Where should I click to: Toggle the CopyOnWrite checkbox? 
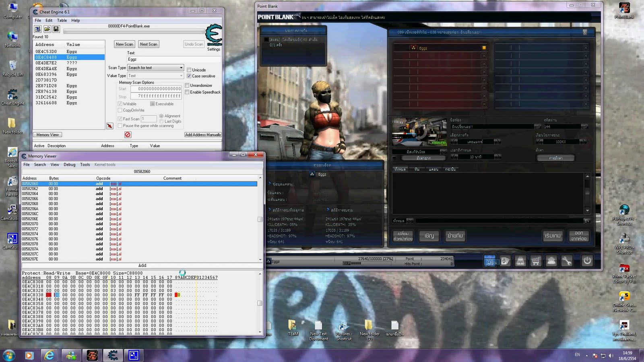(x=120, y=110)
